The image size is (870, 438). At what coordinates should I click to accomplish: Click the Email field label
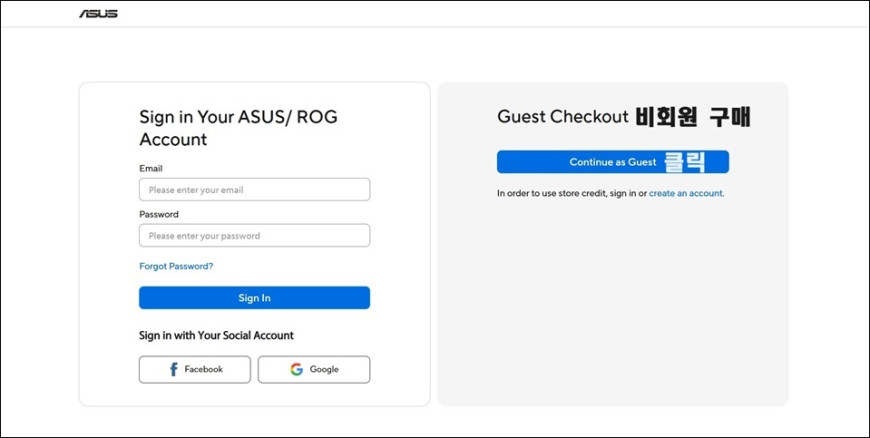[151, 168]
